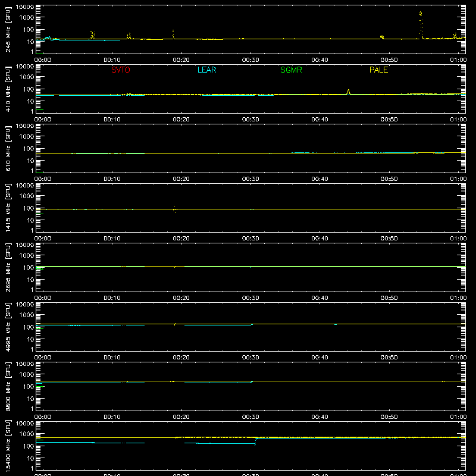Screen dimensions: 476x476
Task: Click the 01:00 time label under 4995 MHz panel
Action: [x=458, y=358]
